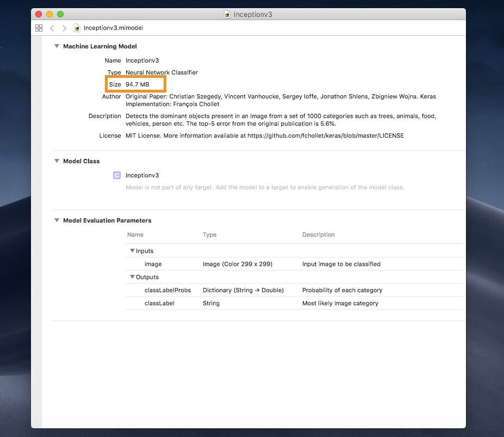Viewport: 504px width, 437px height.
Task: Collapse the Machine Learning Model section
Action: click(x=57, y=46)
